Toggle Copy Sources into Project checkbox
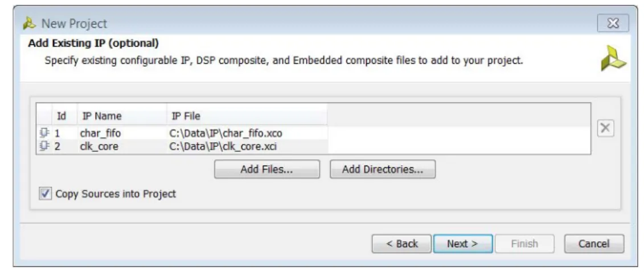Image resolution: width=644 pixels, height=272 pixels. click(45, 193)
